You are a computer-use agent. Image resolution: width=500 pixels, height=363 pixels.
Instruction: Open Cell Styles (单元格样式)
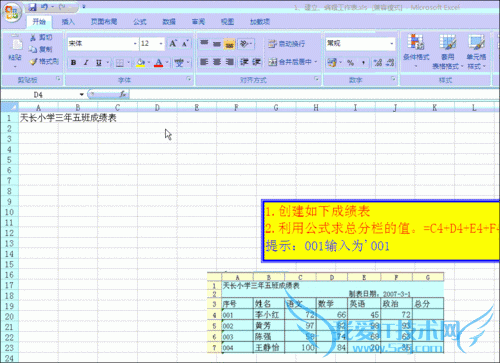[x=476, y=52]
